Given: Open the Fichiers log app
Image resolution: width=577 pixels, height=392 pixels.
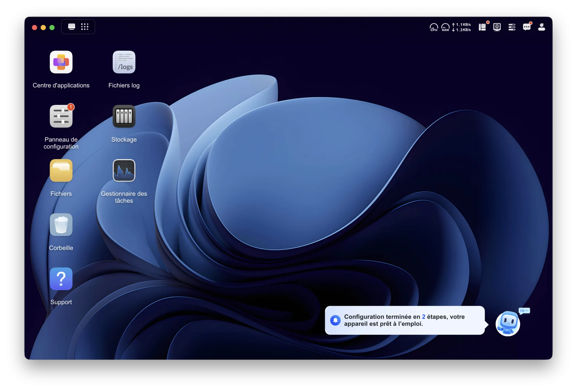Looking at the screenshot, I should [124, 62].
